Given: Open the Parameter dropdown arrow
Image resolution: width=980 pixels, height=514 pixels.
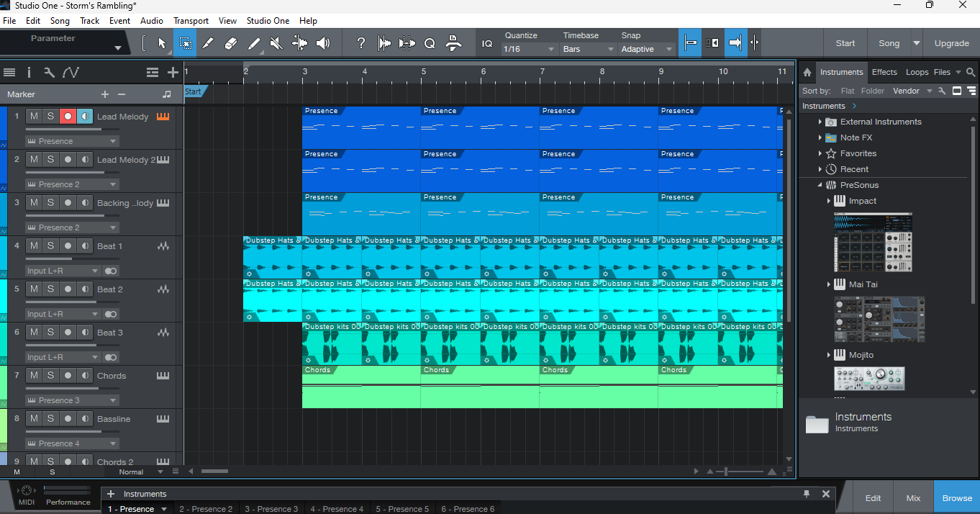Looking at the screenshot, I should (118, 48).
